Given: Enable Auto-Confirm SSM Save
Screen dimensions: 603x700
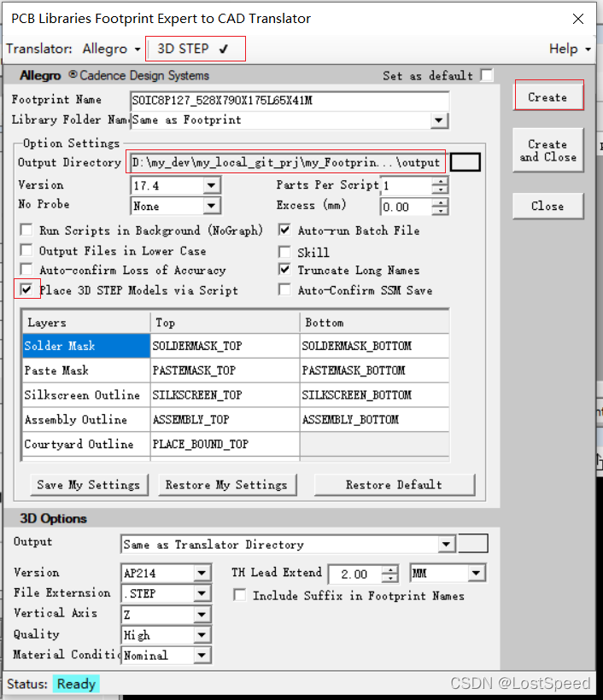Looking at the screenshot, I should pos(284,289).
